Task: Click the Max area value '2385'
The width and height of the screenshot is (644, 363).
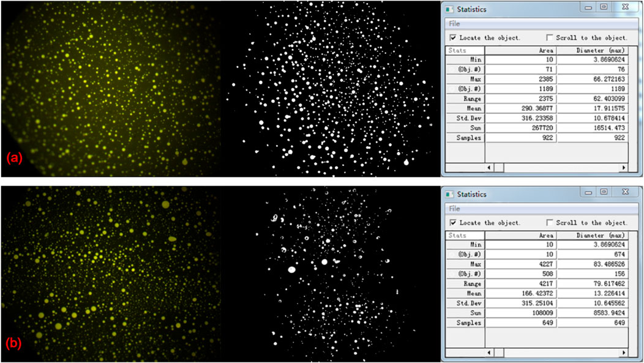Action: tap(546, 79)
